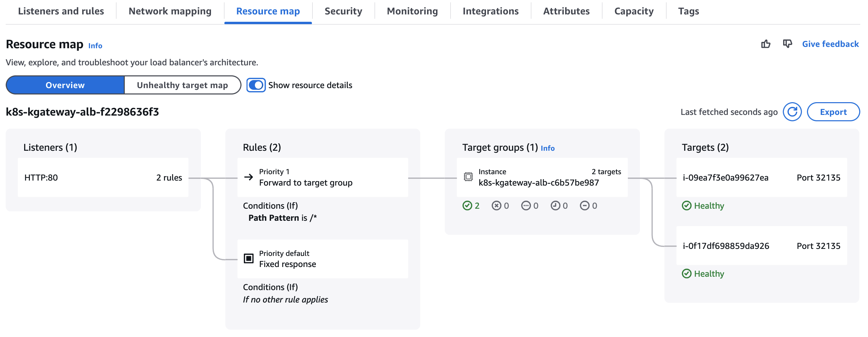Click the unhealthy targets count icon
Image resolution: width=868 pixels, height=337 pixels.
point(496,206)
